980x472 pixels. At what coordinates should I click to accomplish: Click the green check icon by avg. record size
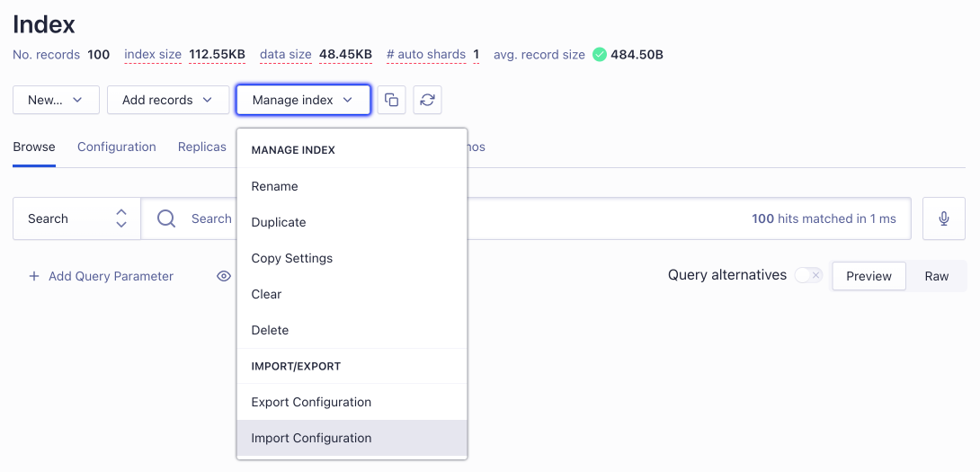coord(600,54)
